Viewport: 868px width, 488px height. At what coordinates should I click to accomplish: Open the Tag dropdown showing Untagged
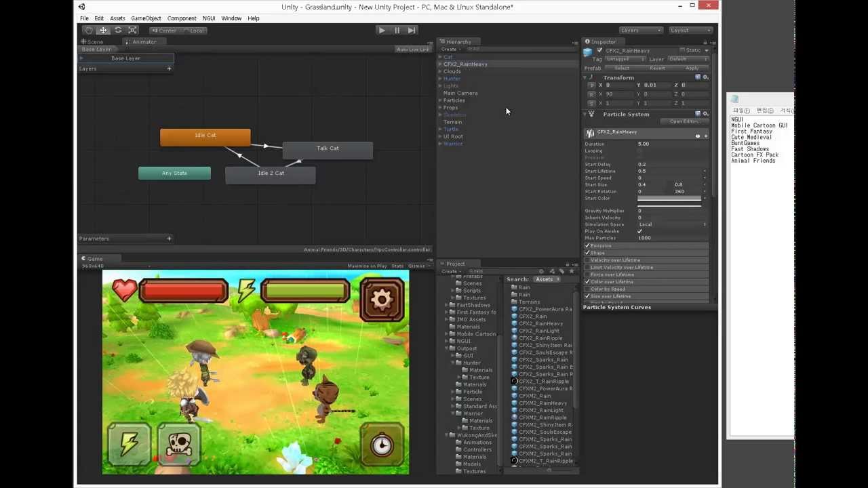[x=627, y=60]
